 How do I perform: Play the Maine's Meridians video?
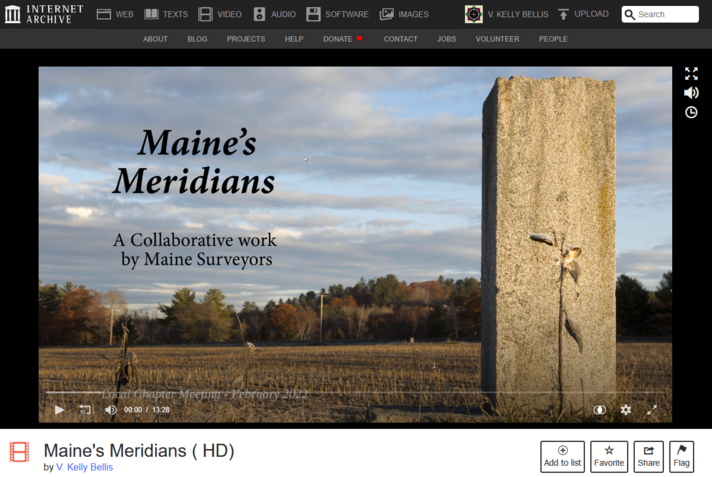59,409
